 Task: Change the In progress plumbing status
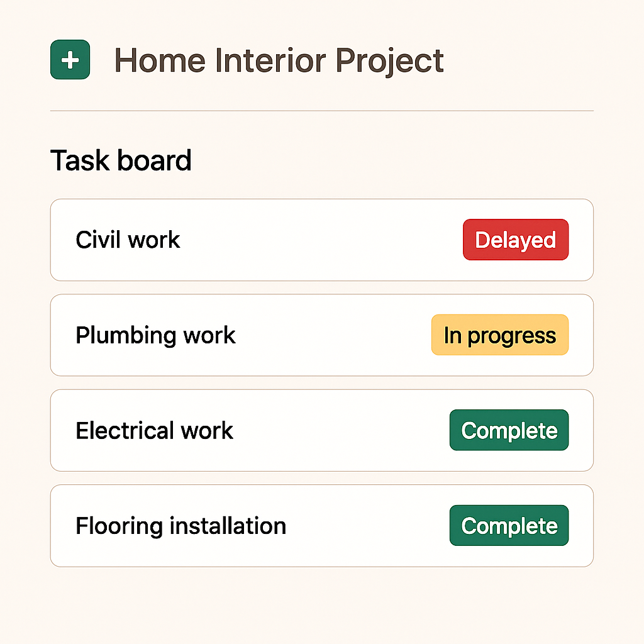click(500, 335)
